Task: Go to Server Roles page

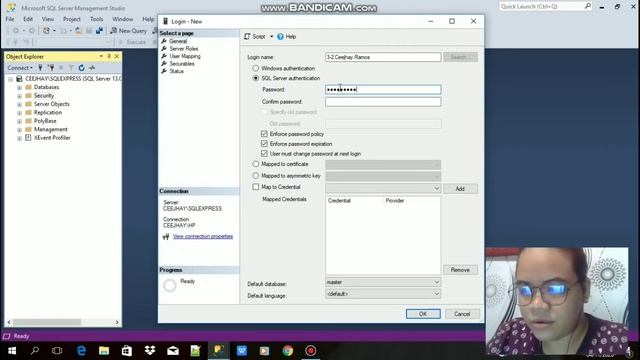Action: 184,49
